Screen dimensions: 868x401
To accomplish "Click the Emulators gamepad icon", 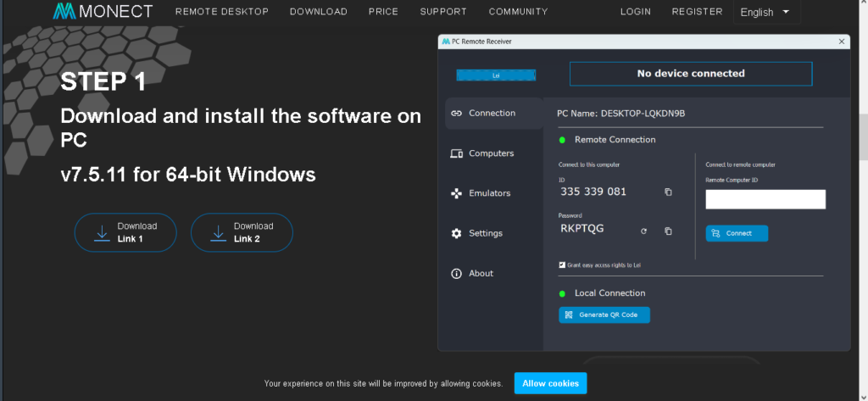I will pyautogui.click(x=456, y=193).
